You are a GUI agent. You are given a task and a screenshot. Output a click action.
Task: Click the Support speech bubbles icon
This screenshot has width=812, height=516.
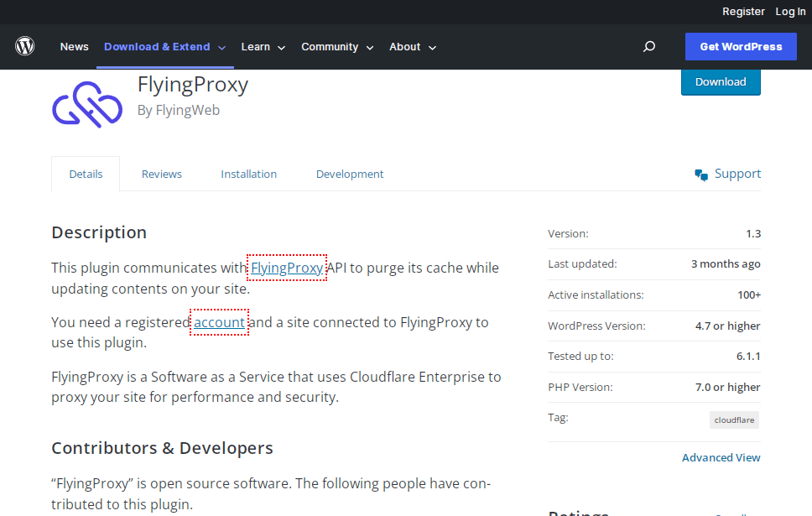701,175
